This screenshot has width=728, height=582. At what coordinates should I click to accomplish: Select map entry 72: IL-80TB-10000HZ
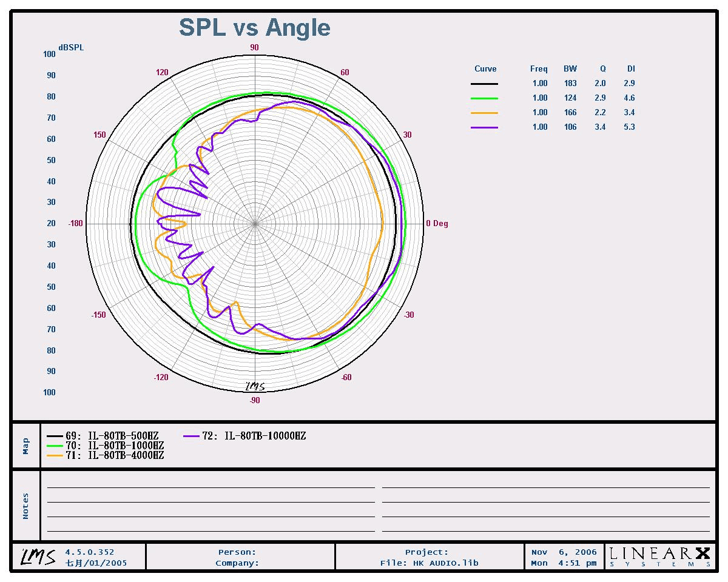(244, 436)
